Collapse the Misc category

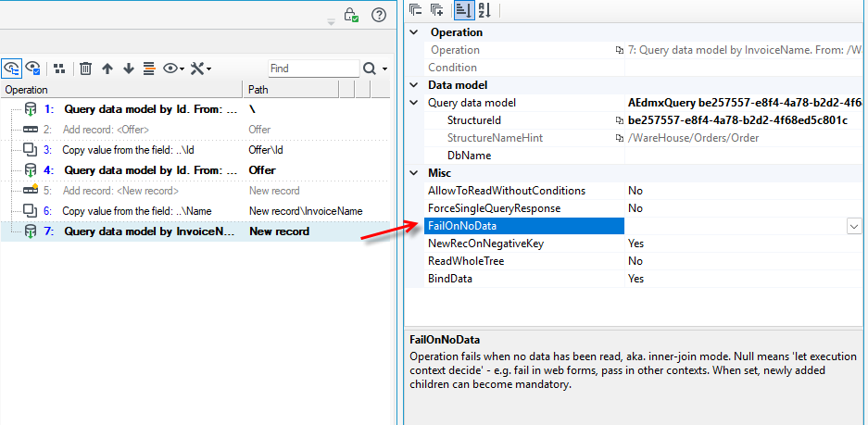413,173
